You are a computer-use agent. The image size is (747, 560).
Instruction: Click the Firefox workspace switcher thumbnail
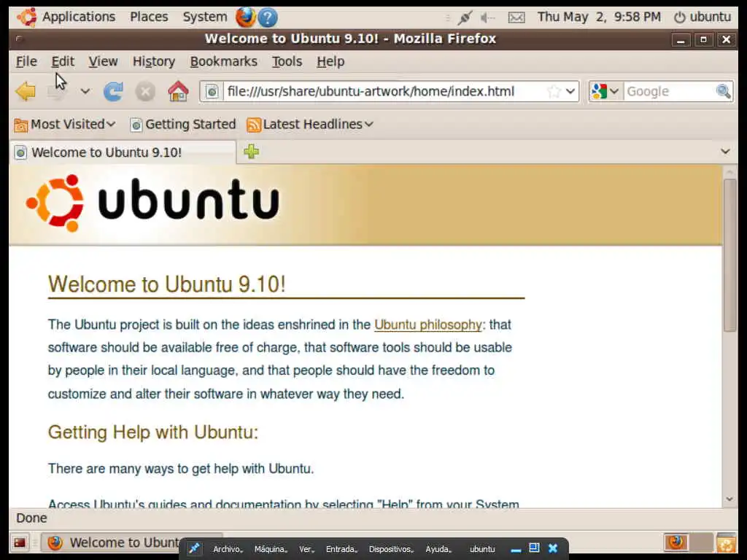676,542
